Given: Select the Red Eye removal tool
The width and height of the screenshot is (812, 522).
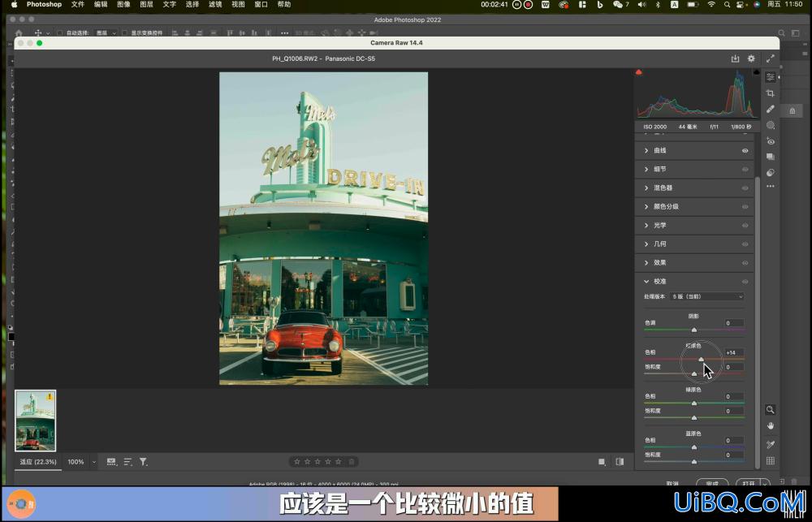Looking at the screenshot, I should [x=771, y=141].
